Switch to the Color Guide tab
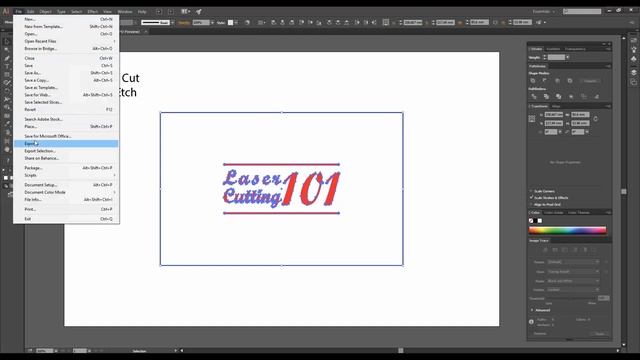This screenshot has height=360, width=640. (x=553, y=213)
